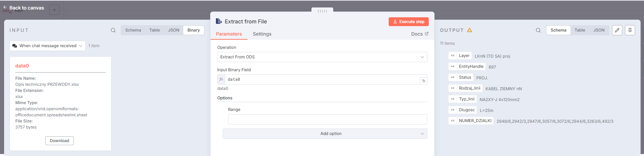This screenshot has height=156, width=644.
Task: Click the edit output pencil icon
Action: [617, 30]
